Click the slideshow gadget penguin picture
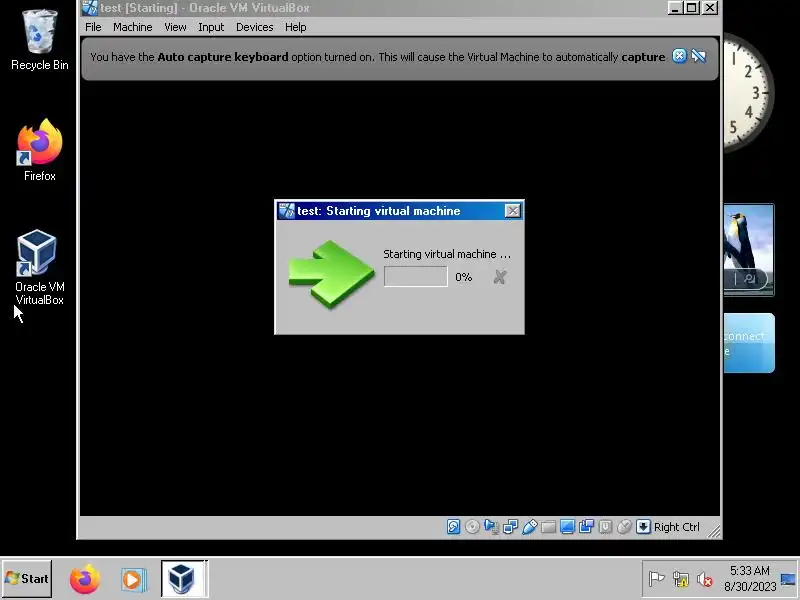The width and height of the screenshot is (800, 600). (748, 249)
